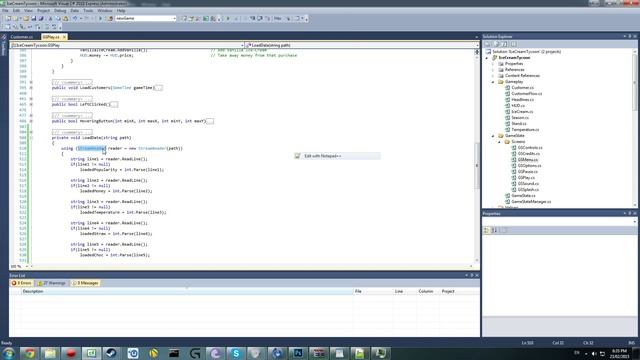Click the Paste toolbar icon

pyautogui.click(x=65, y=18)
